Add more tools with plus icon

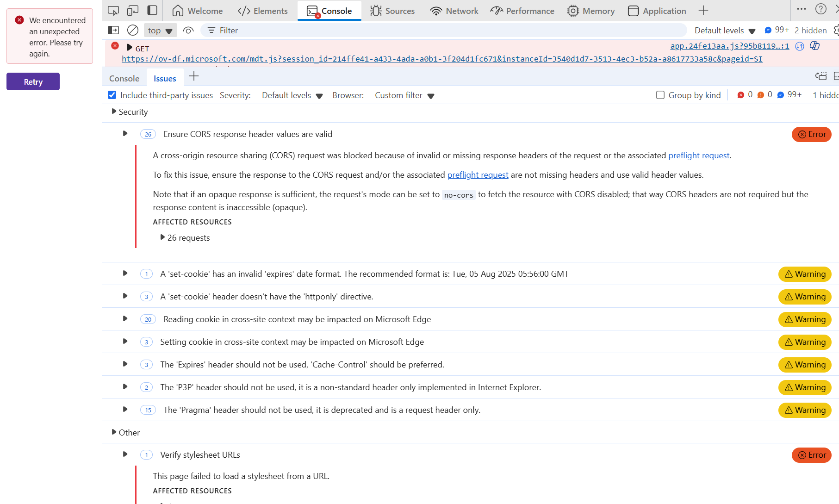(703, 10)
